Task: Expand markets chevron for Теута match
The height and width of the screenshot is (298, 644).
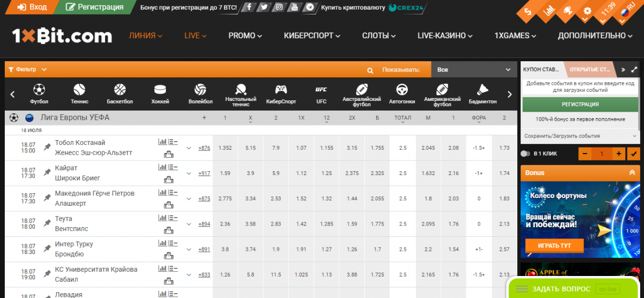Action: click(189, 224)
